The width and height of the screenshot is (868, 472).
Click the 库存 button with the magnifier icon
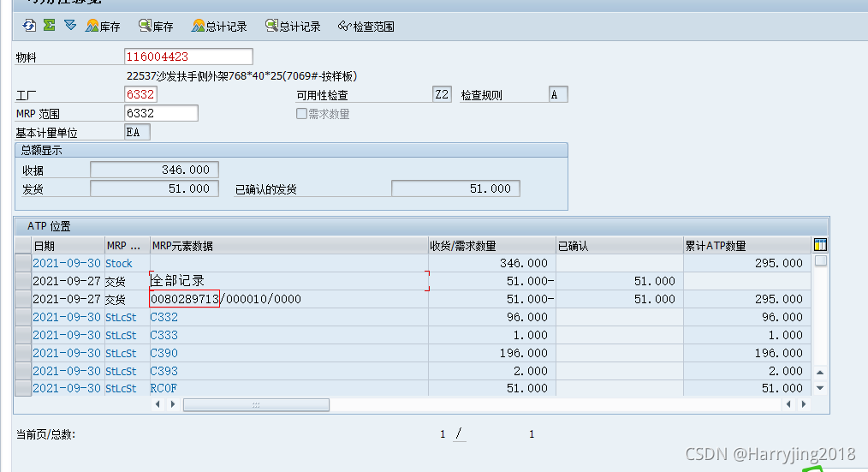156,26
